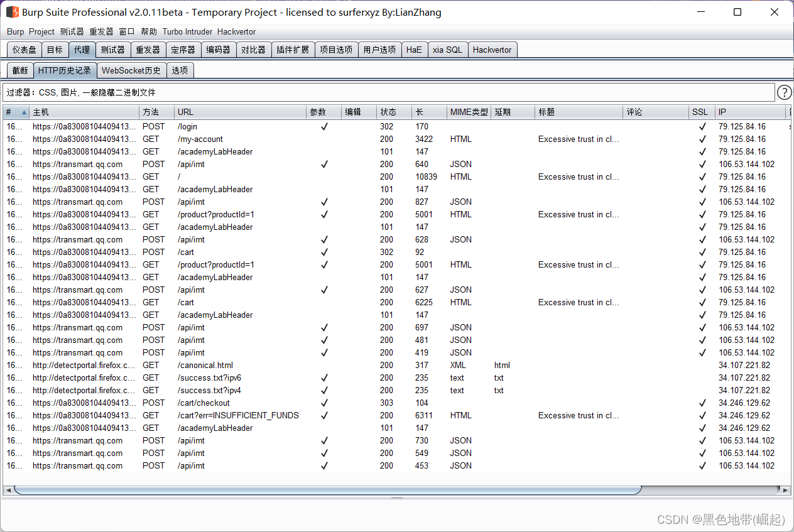Open the 测试器 menu in menu bar
Screen dimensions: 794x532
point(72,31)
